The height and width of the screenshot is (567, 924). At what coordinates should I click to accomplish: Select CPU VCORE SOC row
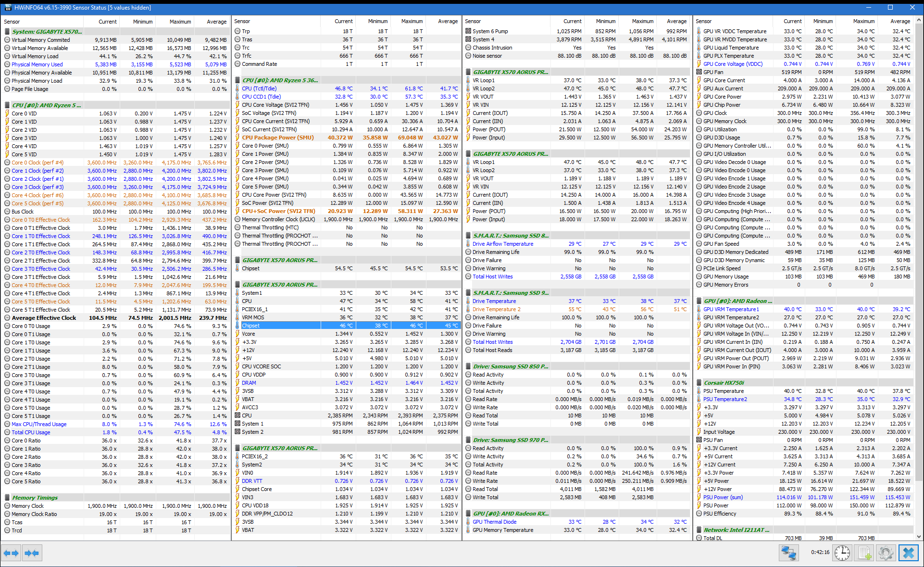(347, 366)
